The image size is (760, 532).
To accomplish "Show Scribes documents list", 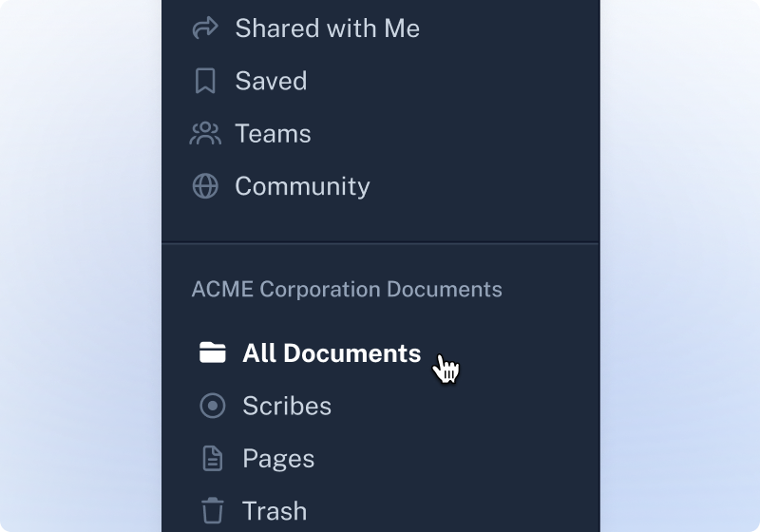I will click(287, 406).
